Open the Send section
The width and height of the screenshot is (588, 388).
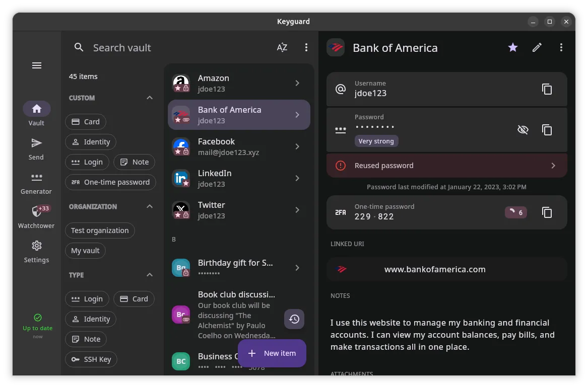(36, 149)
